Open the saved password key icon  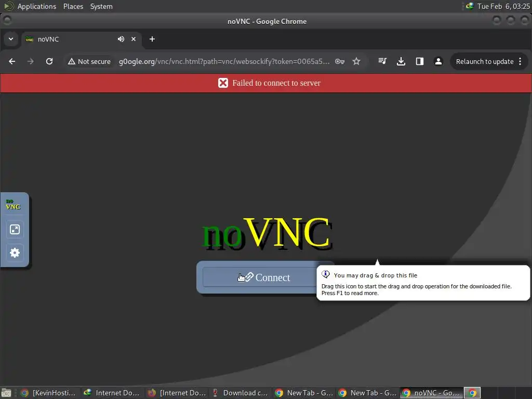(340, 61)
